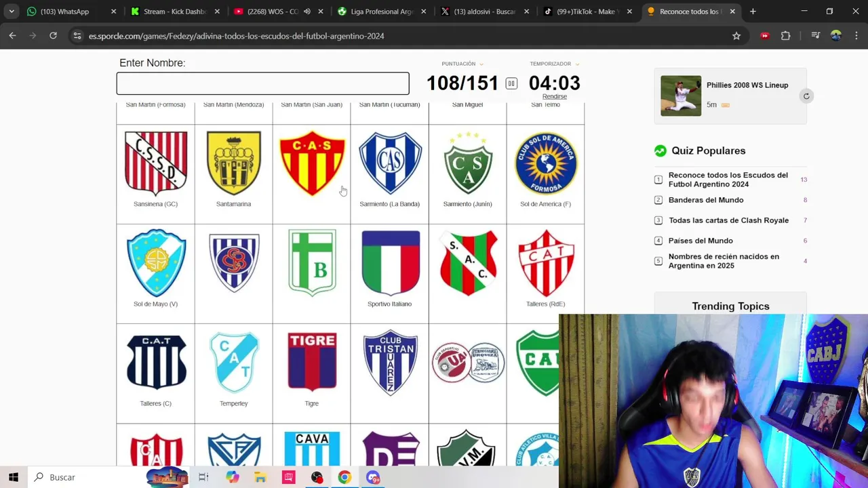Click the Rendirse link
Viewport: 868px width, 488px height.
(554, 96)
